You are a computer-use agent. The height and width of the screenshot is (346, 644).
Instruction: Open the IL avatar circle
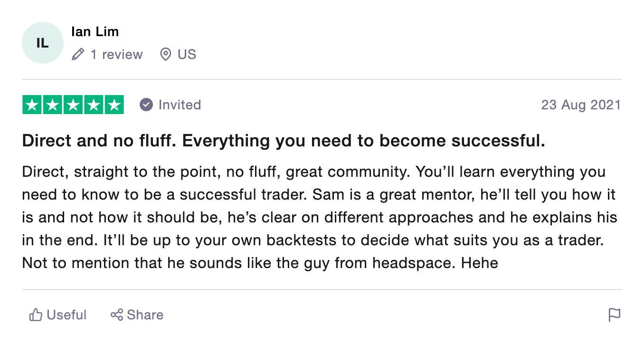[x=43, y=43]
